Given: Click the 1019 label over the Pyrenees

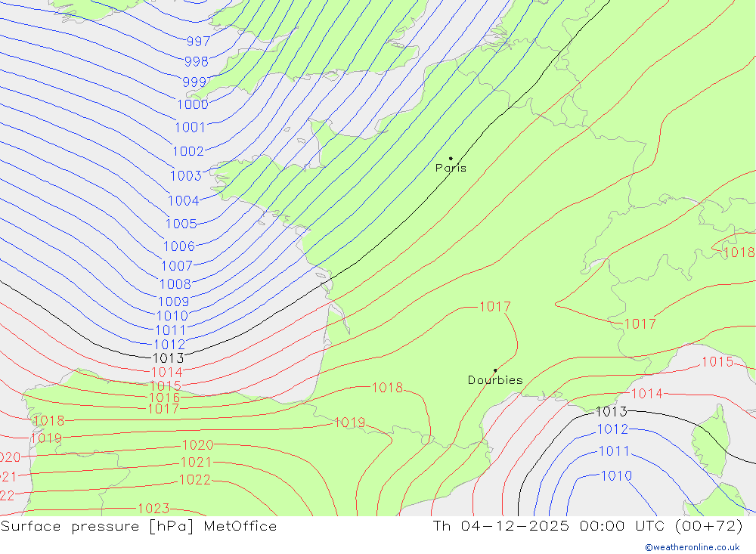Looking at the screenshot, I should [349, 422].
